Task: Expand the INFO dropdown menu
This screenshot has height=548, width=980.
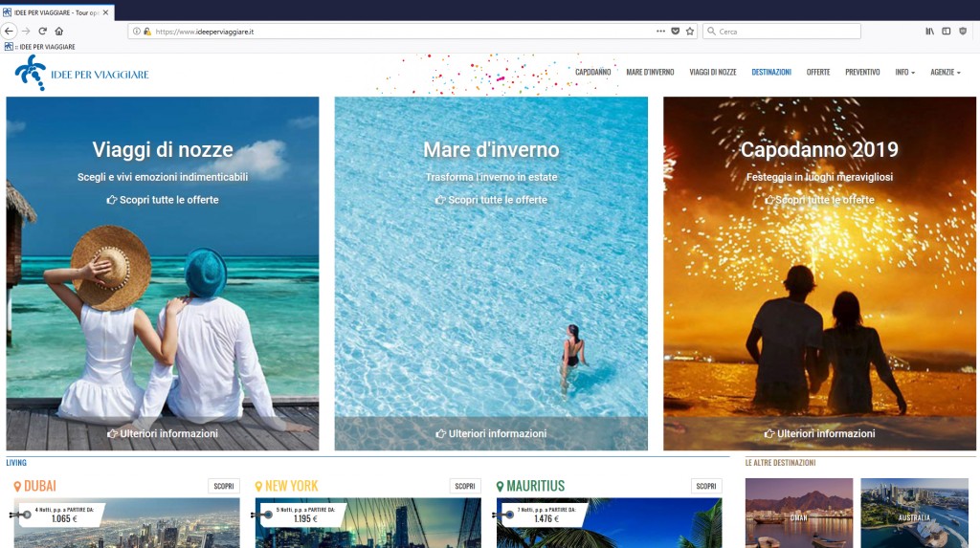Action: click(x=904, y=72)
